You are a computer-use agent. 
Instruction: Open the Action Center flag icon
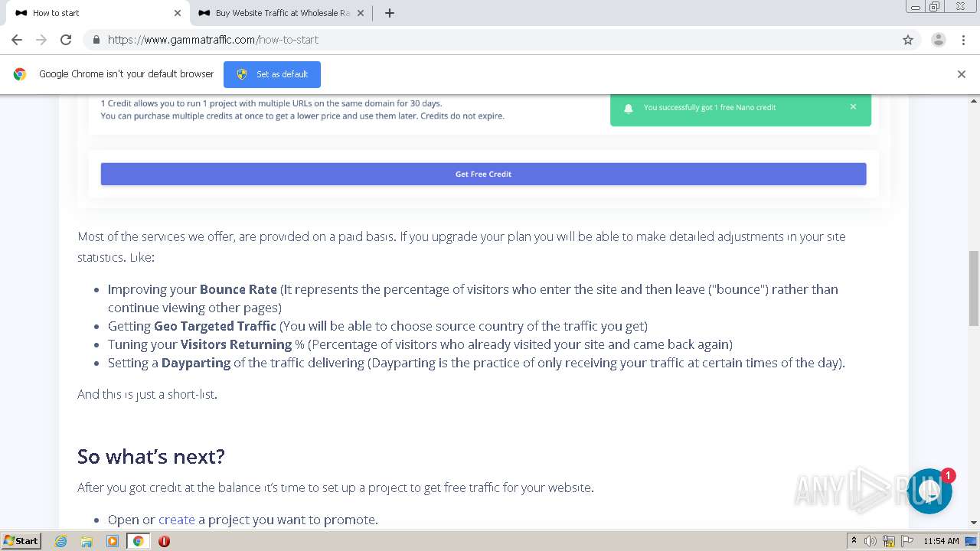[907, 541]
